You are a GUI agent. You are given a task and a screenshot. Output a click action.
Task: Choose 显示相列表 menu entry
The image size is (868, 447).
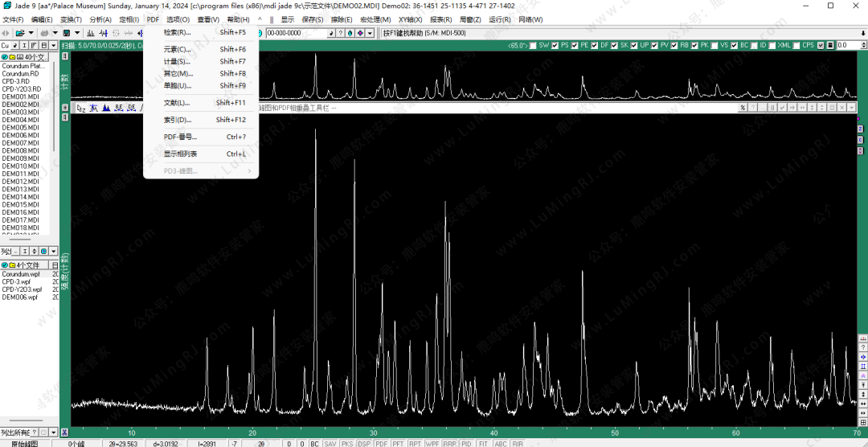[180, 154]
